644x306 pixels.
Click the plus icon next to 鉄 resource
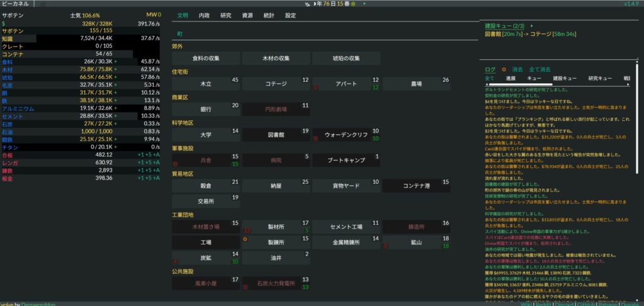115,100
